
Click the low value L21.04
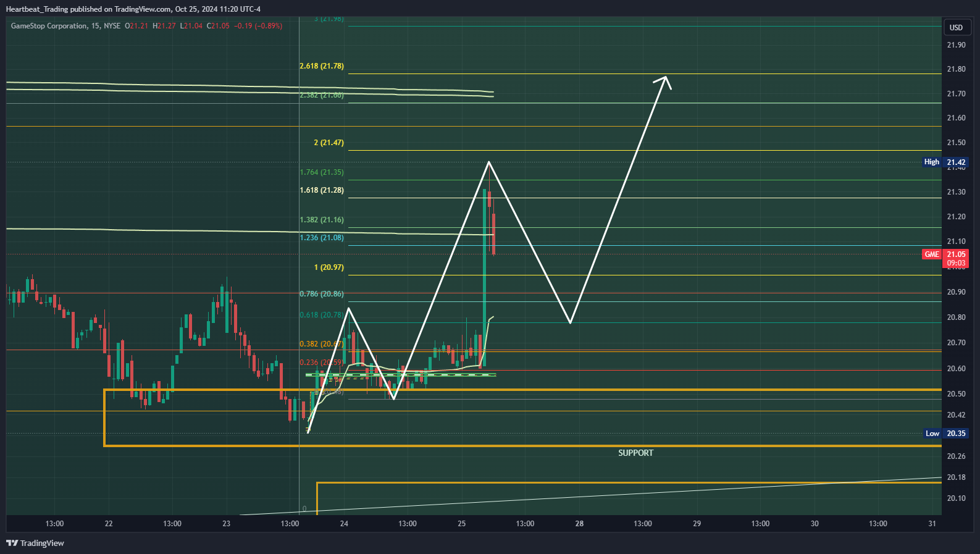[191, 26]
